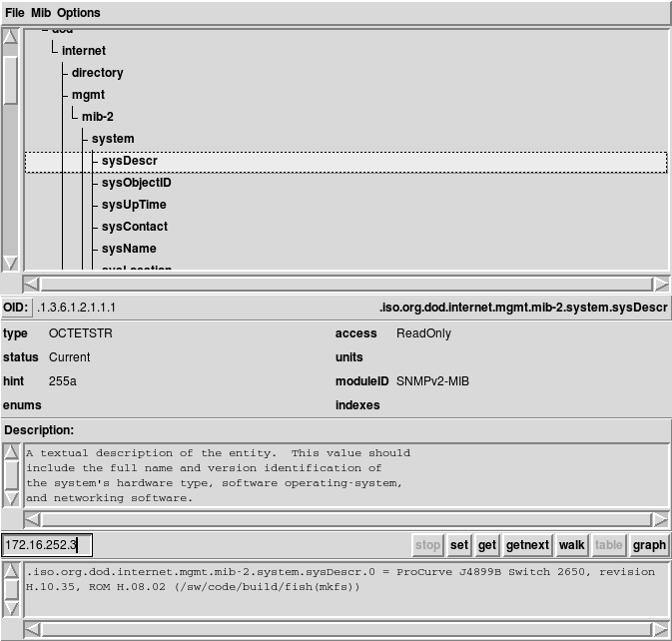This screenshot has width=672, height=641.
Task: Collapse the system branch
Action: pos(112,139)
